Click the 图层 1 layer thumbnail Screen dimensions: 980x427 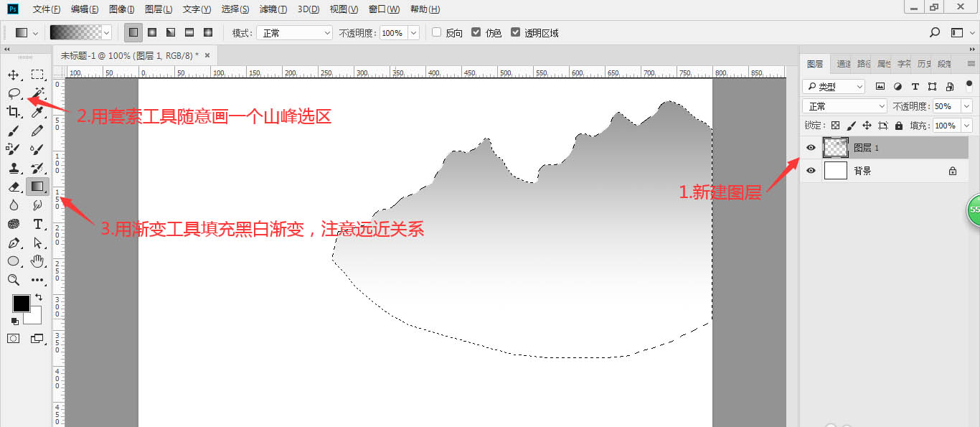click(x=835, y=147)
